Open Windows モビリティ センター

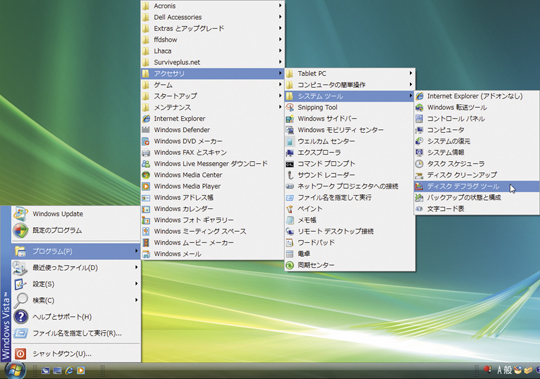click(x=350, y=130)
